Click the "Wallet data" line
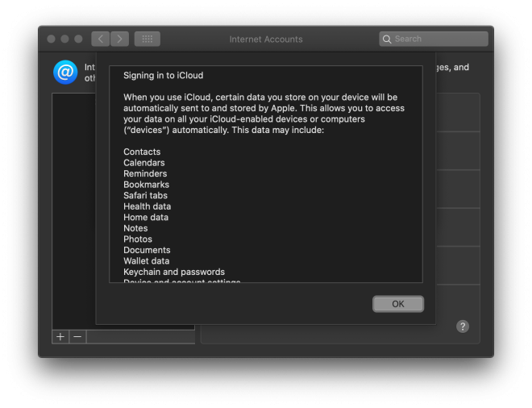 click(146, 260)
